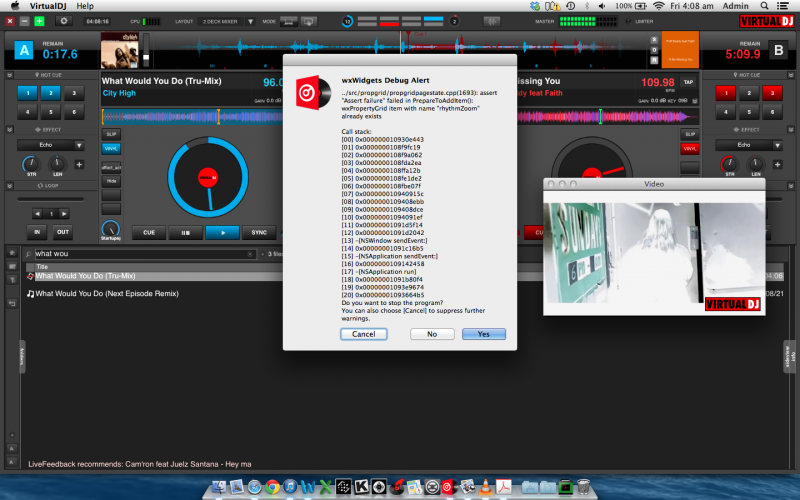Select the laptop mode icon in toolbar
The width and height of the screenshot is (800, 500).
point(288,21)
